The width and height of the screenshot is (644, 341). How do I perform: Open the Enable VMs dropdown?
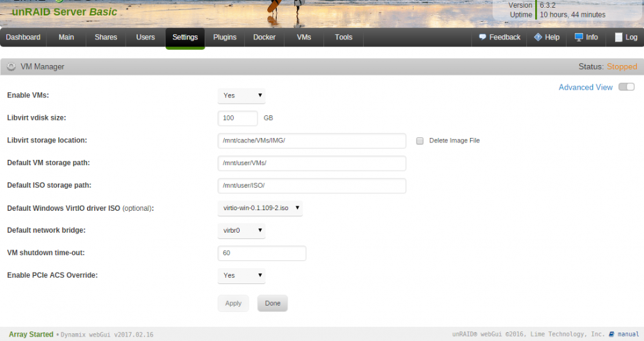click(241, 95)
